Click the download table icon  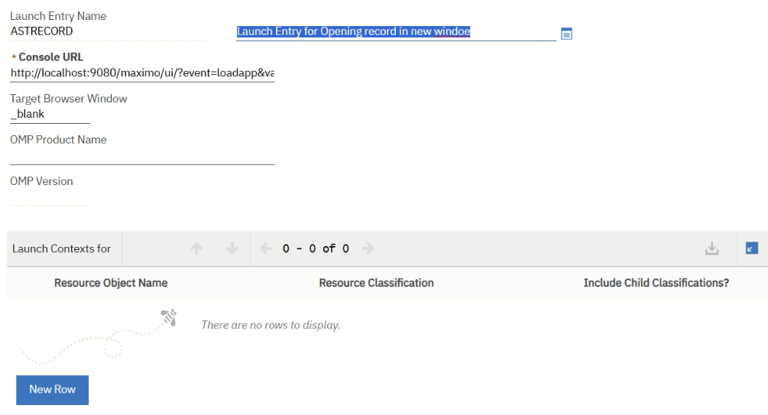coord(712,248)
